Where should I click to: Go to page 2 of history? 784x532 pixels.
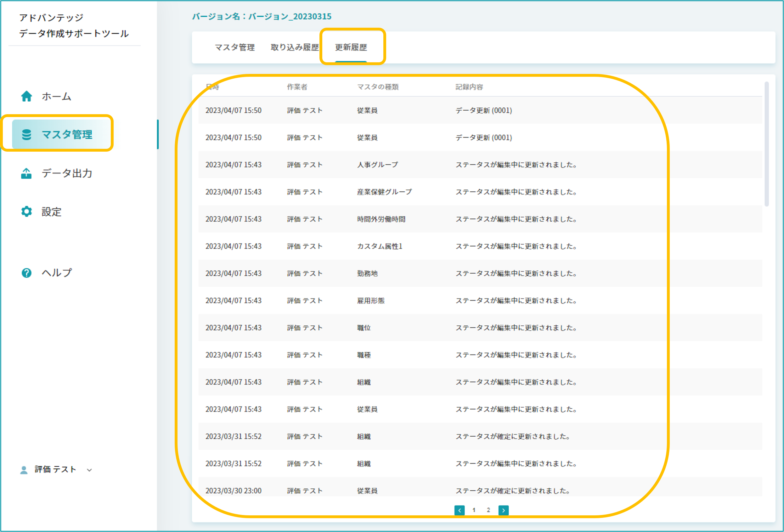(488, 510)
